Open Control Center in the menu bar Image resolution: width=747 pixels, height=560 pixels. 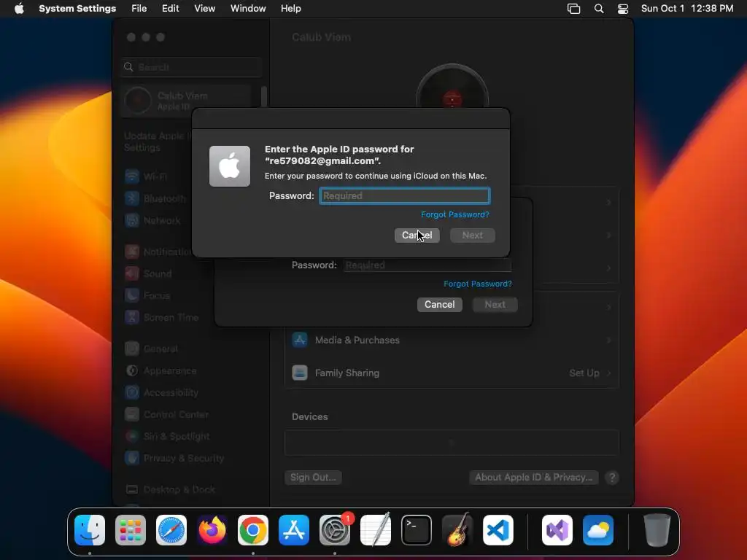(x=623, y=9)
